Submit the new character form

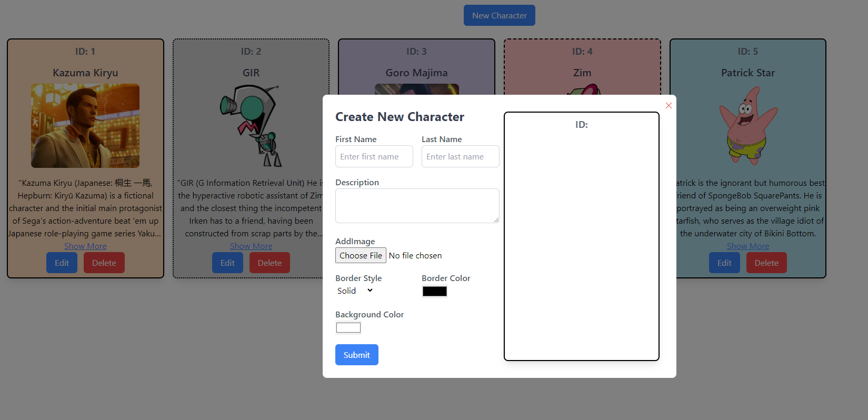coord(356,355)
